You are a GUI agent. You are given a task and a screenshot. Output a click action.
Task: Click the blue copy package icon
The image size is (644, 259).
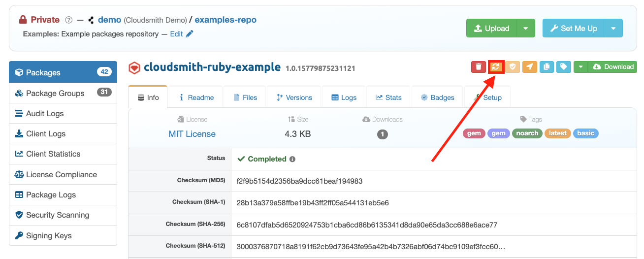[x=547, y=67]
